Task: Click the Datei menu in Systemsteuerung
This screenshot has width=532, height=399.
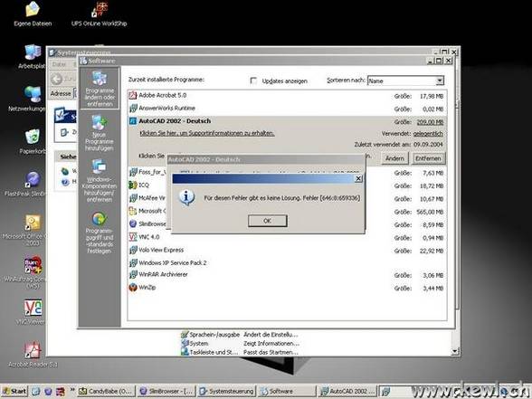Action: point(59,63)
